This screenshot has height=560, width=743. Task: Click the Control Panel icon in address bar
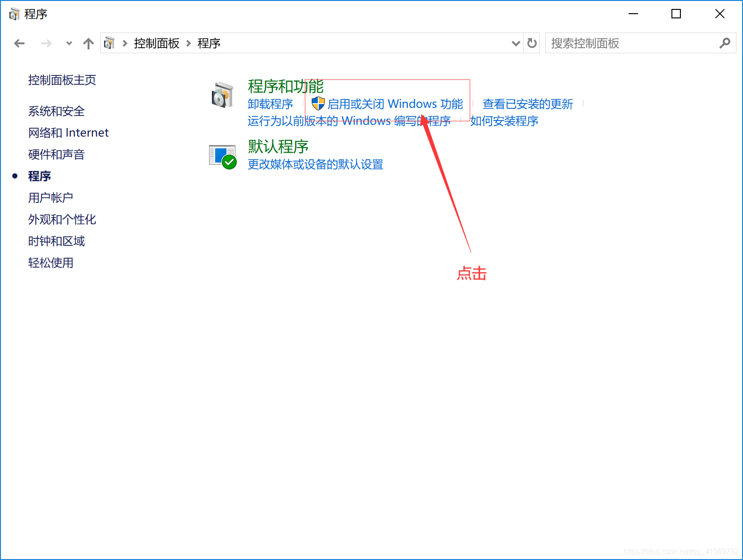click(109, 43)
